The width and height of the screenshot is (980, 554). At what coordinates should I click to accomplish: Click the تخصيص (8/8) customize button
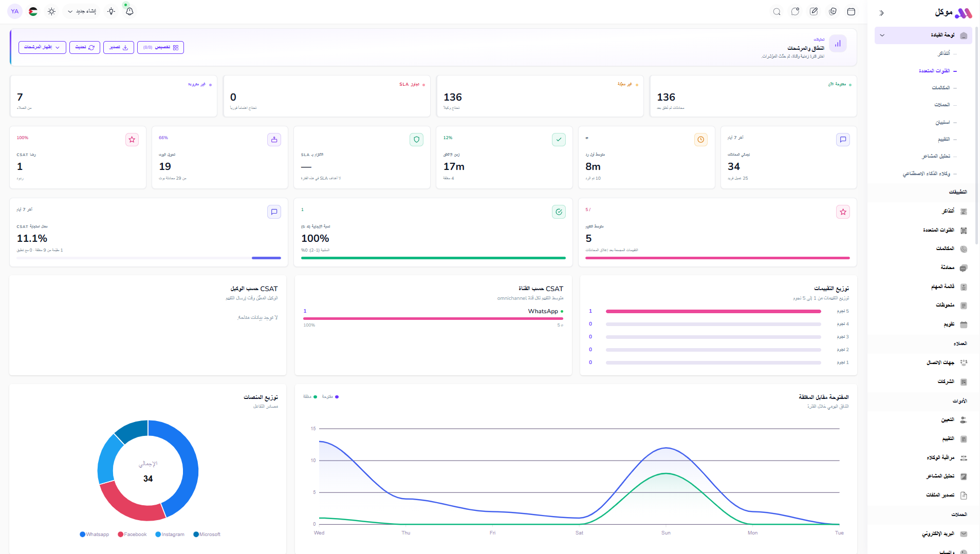pos(160,47)
